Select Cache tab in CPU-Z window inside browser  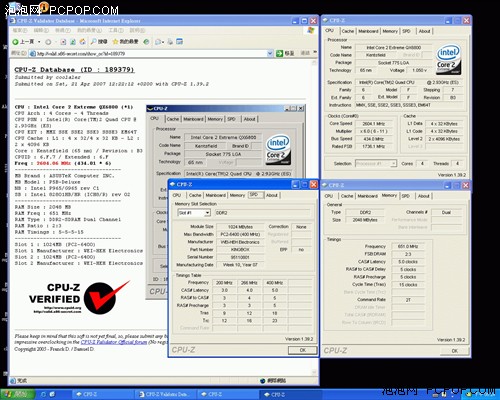[x=173, y=119]
